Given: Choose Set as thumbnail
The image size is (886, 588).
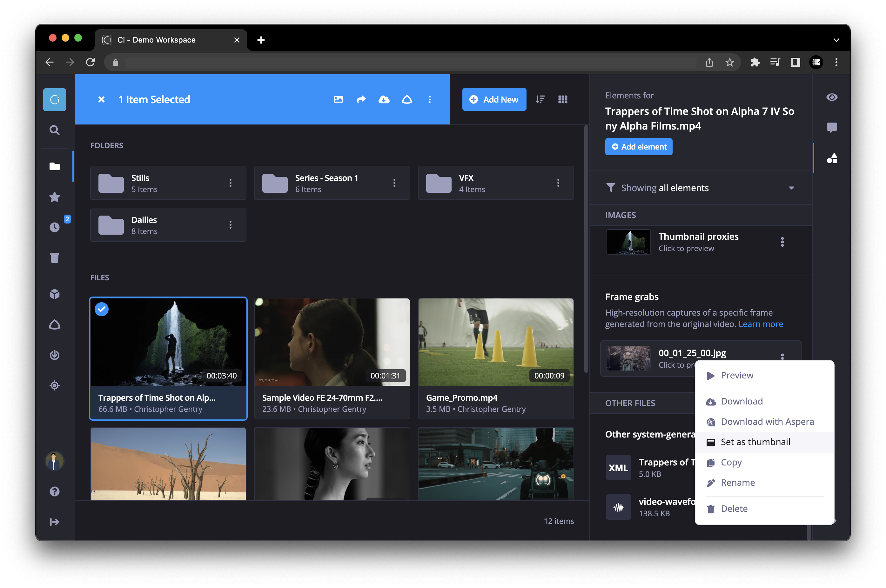Looking at the screenshot, I should pos(764,442).
